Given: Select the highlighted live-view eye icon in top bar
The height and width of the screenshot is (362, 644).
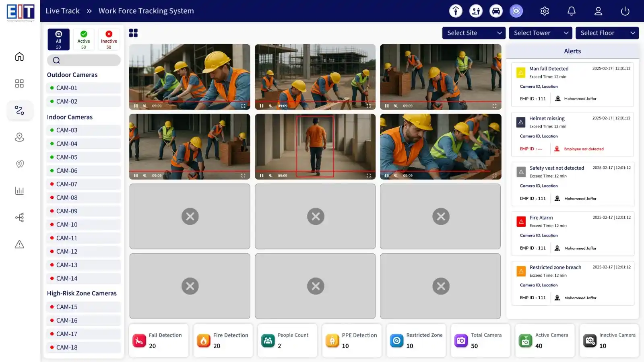Looking at the screenshot, I should click(516, 11).
